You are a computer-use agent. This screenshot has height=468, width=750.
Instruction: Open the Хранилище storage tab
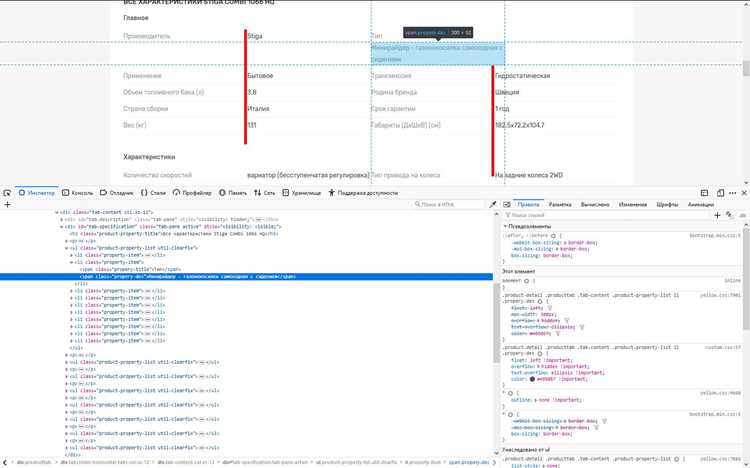point(301,193)
